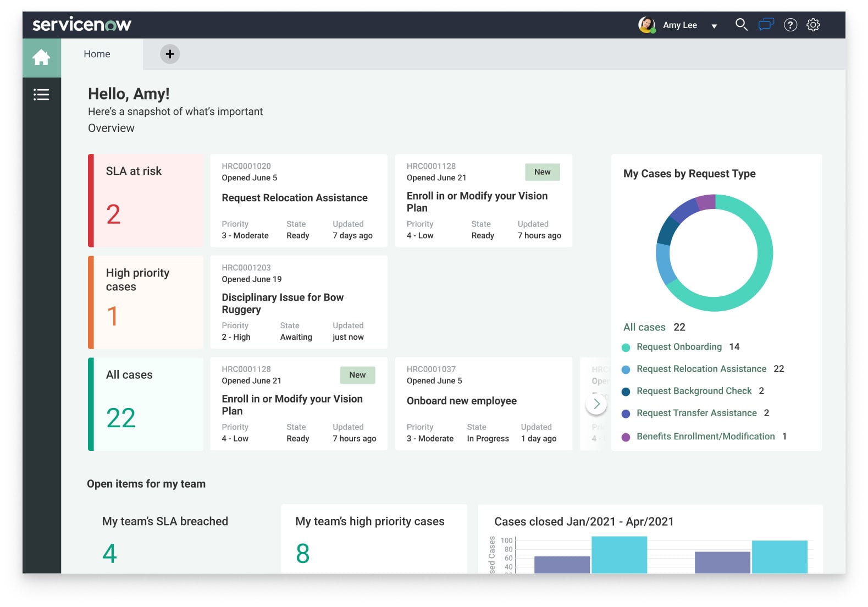
Task: Open the search magnifier icon
Action: [741, 25]
